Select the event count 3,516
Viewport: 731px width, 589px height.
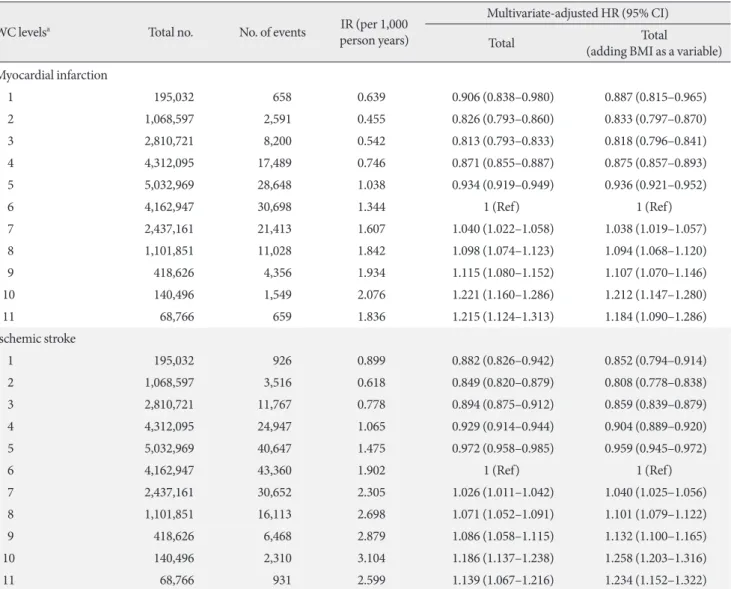(x=277, y=382)
